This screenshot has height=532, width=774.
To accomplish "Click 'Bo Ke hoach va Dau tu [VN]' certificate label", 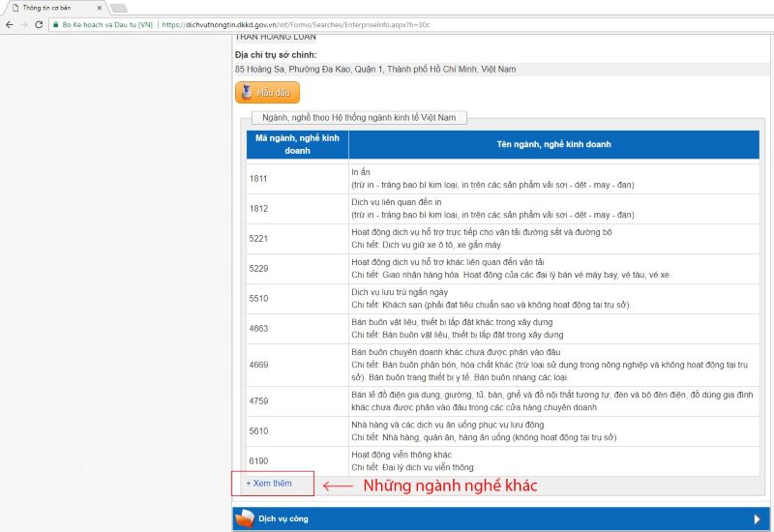I will (x=107, y=25).
